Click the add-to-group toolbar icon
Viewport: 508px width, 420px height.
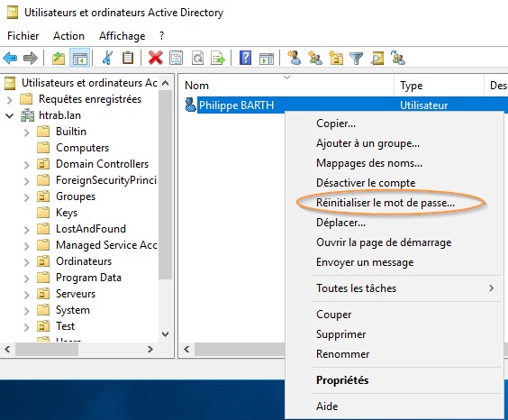[x=398, y=58]
